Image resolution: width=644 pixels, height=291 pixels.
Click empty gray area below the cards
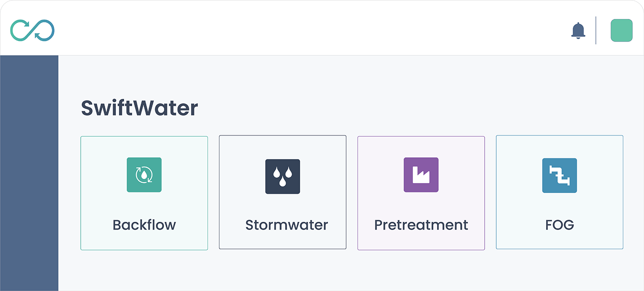[343, 271]
